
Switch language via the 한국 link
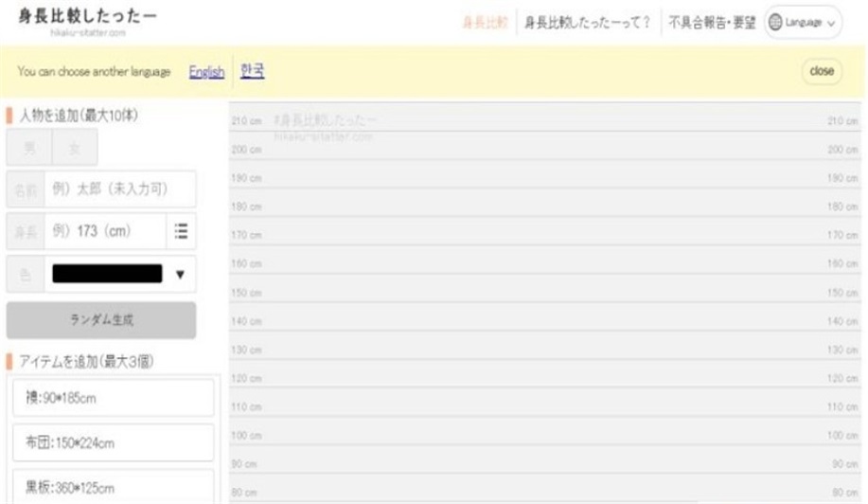253,71
